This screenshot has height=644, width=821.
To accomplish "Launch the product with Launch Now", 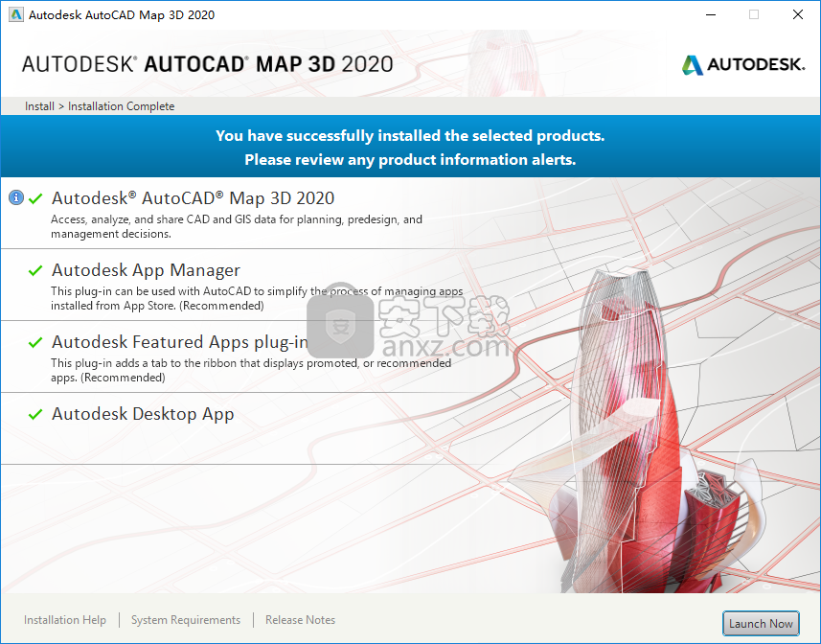I will 761,624.
